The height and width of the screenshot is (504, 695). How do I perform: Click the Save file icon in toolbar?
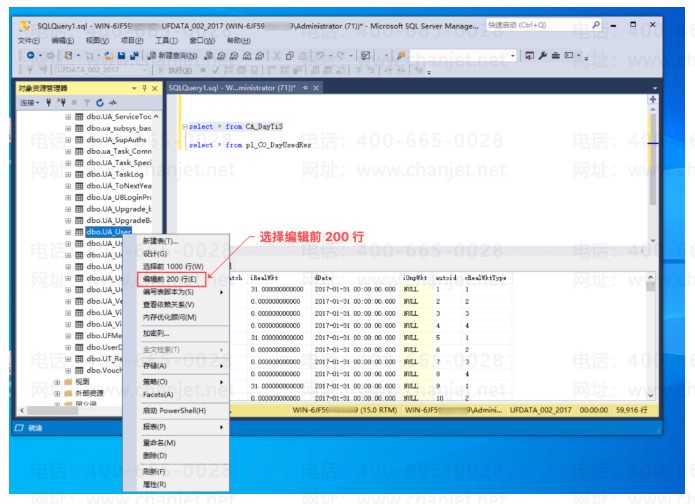(x=121, y=55)
